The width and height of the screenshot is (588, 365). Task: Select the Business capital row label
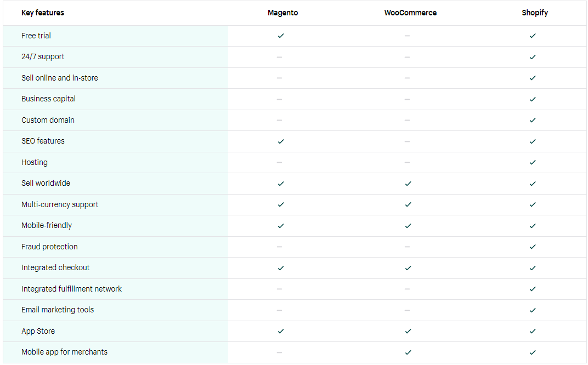pos(48,99)
